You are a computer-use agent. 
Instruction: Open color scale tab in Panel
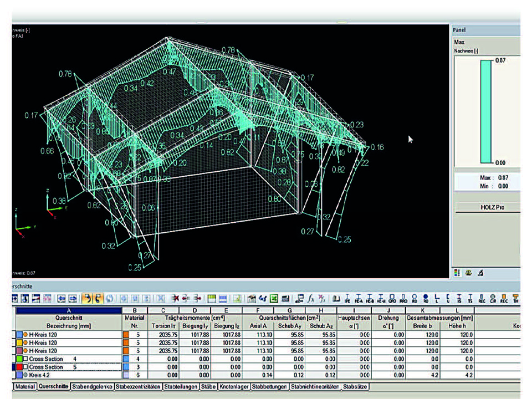coord(458,273)
